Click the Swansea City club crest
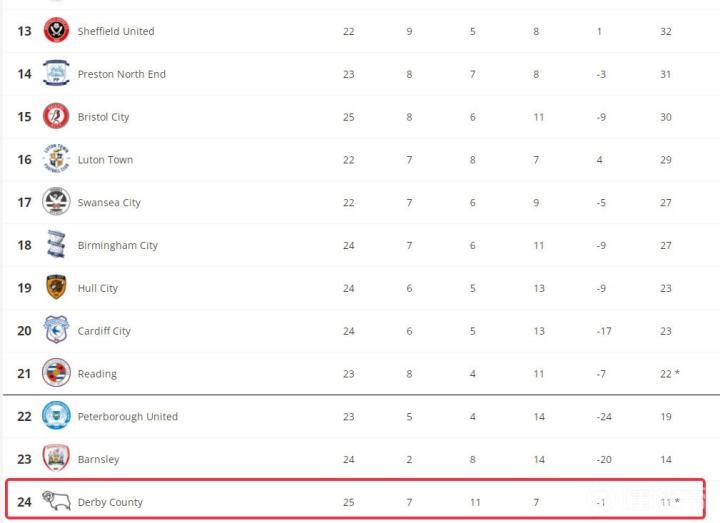The height and width of the screenshot is (523, 720). pyautogui.click(x=56, y=203)
